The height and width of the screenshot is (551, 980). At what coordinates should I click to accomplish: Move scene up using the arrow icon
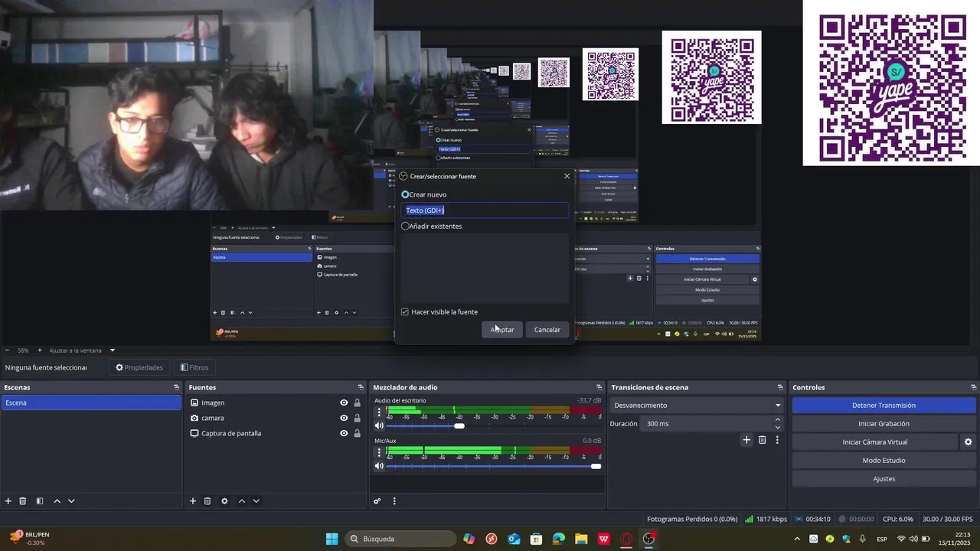tap(57, 501)
